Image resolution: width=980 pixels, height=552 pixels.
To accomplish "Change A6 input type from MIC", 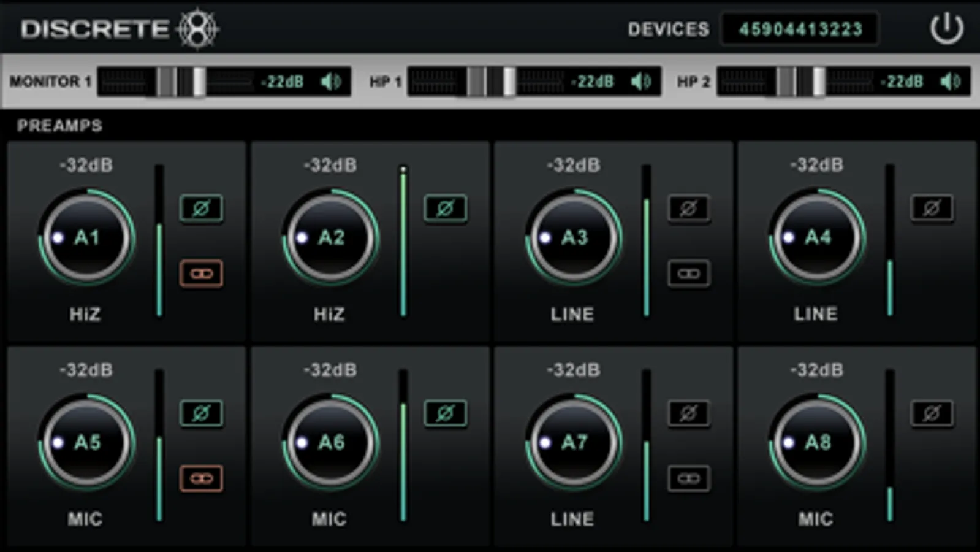I will [329, 519].
